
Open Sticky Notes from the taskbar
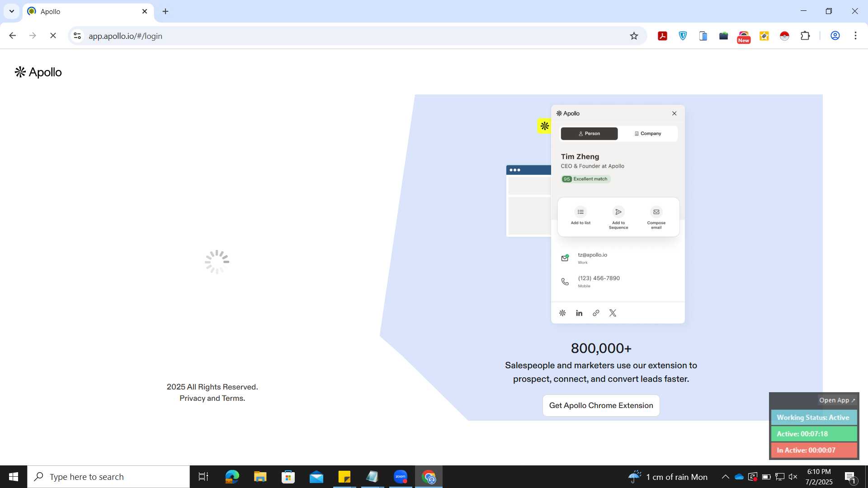tap(344, 477)
